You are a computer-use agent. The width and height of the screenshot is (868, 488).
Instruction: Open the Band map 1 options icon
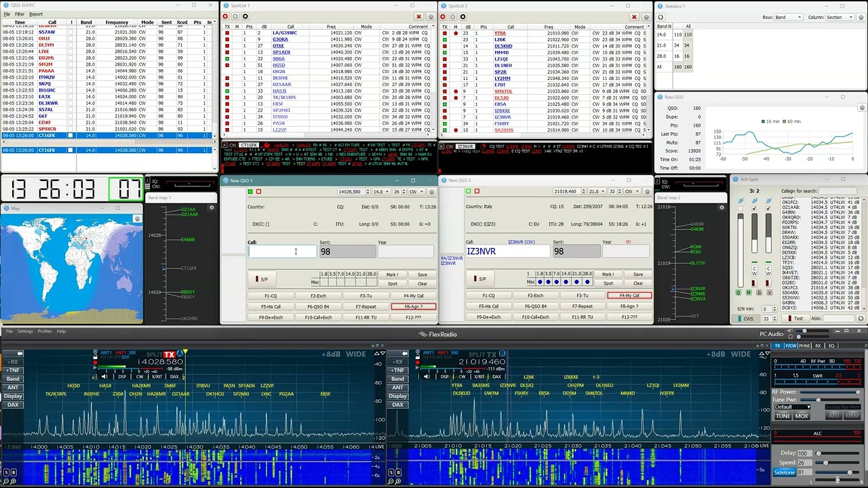point(212,207)
